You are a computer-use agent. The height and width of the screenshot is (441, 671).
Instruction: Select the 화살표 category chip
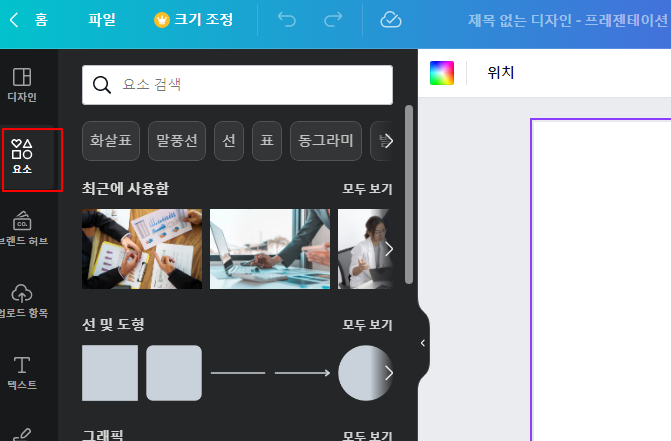pos(111,141)
